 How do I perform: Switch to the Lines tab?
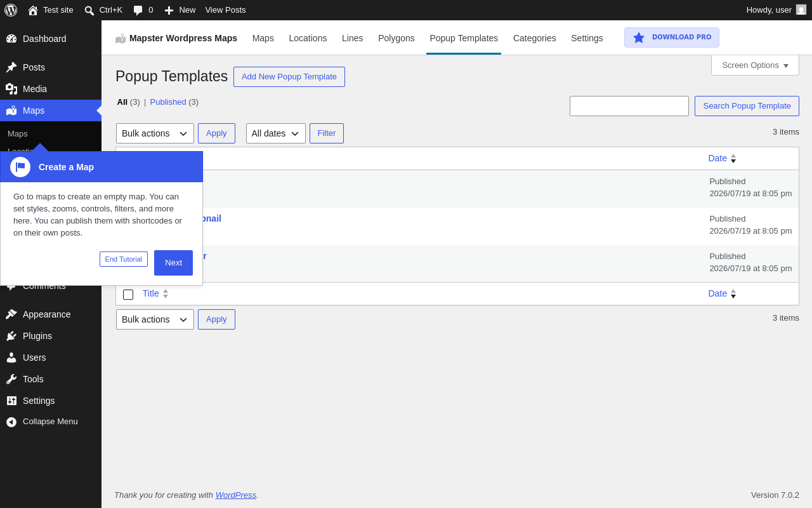(x=353, y=38)
